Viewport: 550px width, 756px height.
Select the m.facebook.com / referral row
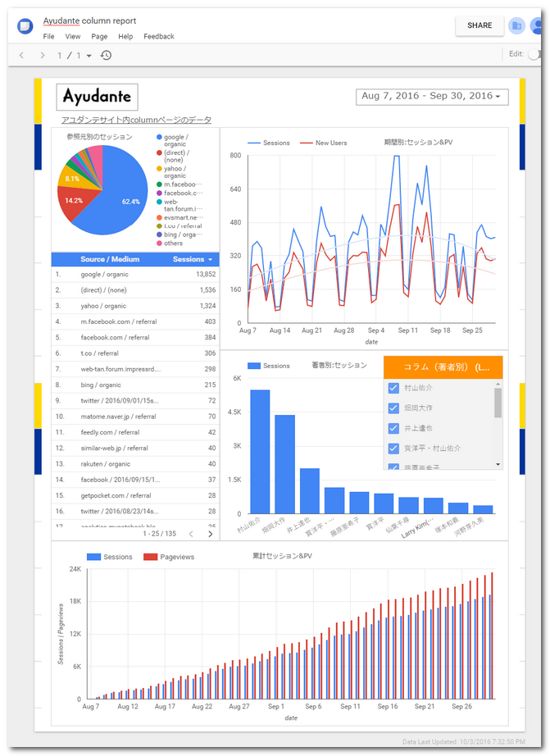[x=135, y=321]
